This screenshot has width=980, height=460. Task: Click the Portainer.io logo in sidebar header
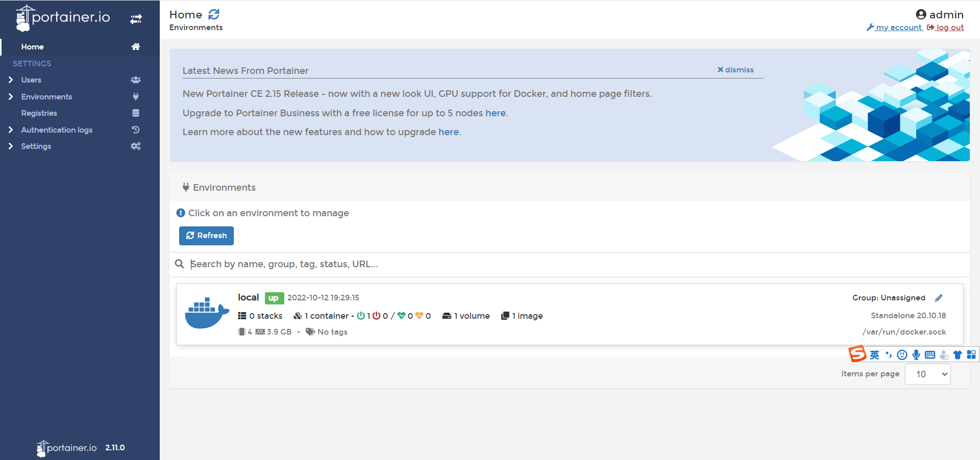click(63, 18)
